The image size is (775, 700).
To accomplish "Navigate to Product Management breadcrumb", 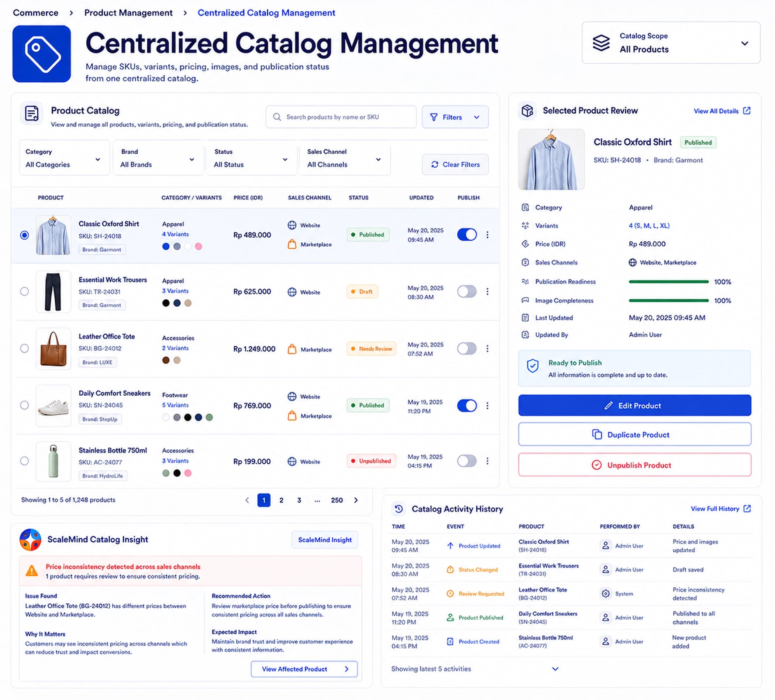I will (x=128, y=13).
